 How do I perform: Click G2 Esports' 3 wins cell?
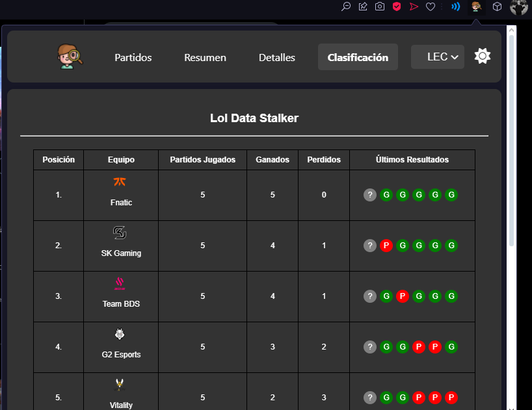pos(273,347)
